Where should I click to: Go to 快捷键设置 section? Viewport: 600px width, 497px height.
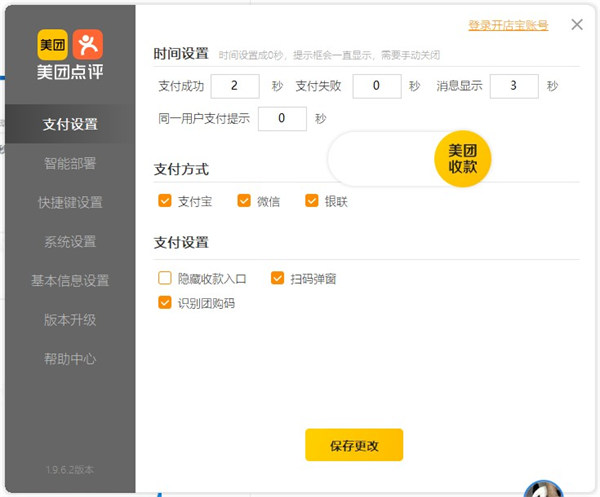coord(70,202)
